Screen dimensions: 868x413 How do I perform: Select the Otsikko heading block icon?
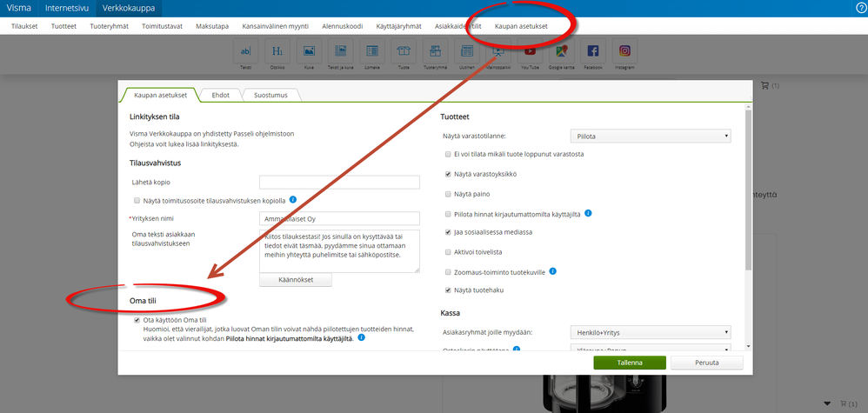[x=277, y=51]
